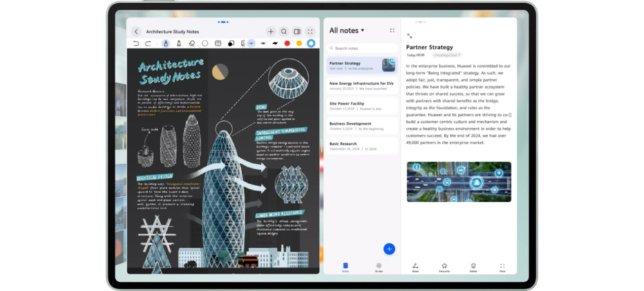
Task: Pick the red color swatch
Action: 287,43
